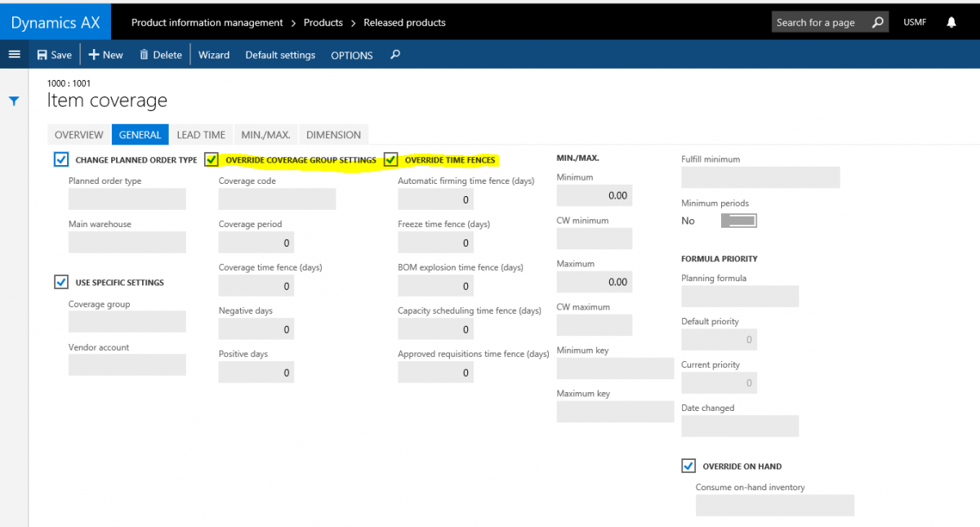Open the OPTIONS menu
980x527 pixels.
pyautogui.click(x=352, y=56)
